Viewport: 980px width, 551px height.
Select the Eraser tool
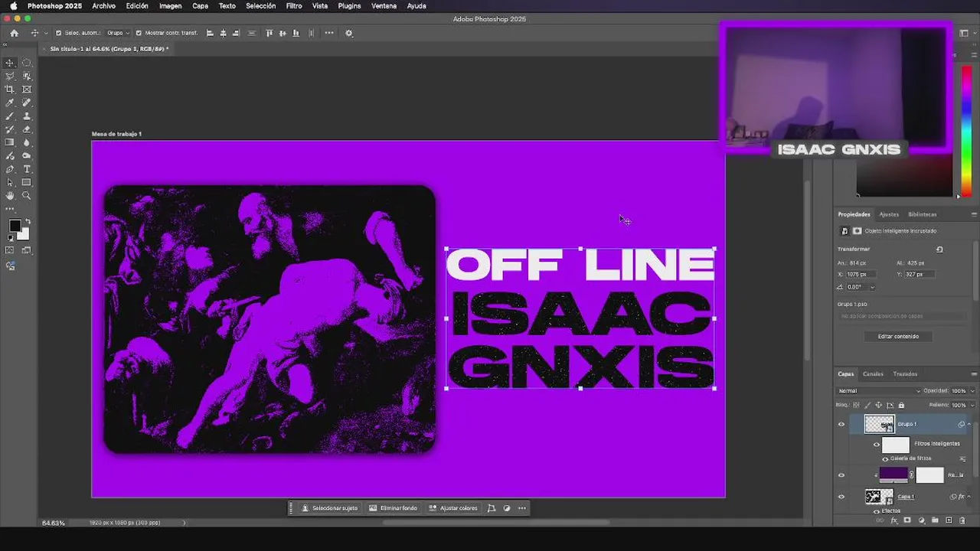tap(27, 129)
